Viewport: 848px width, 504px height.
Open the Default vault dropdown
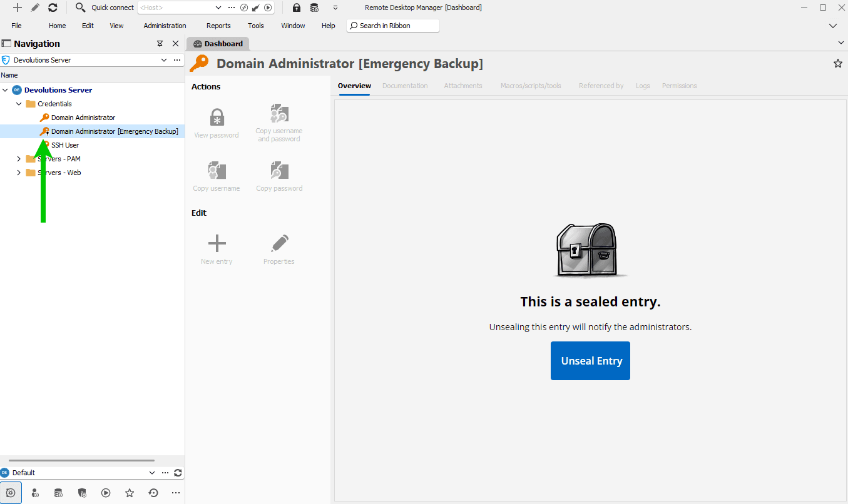click(x=151, y=473)
